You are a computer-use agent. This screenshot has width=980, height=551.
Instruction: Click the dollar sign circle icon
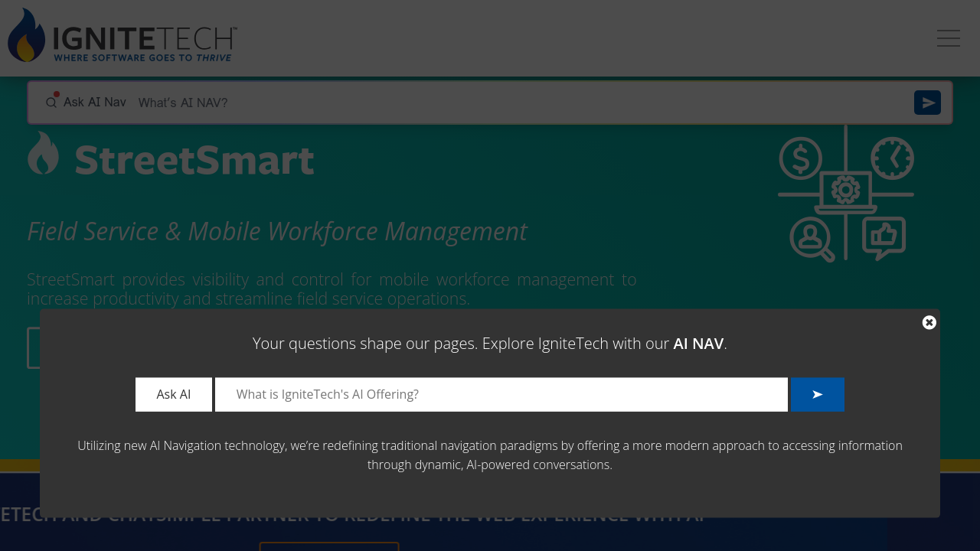(x=800, y=159)
